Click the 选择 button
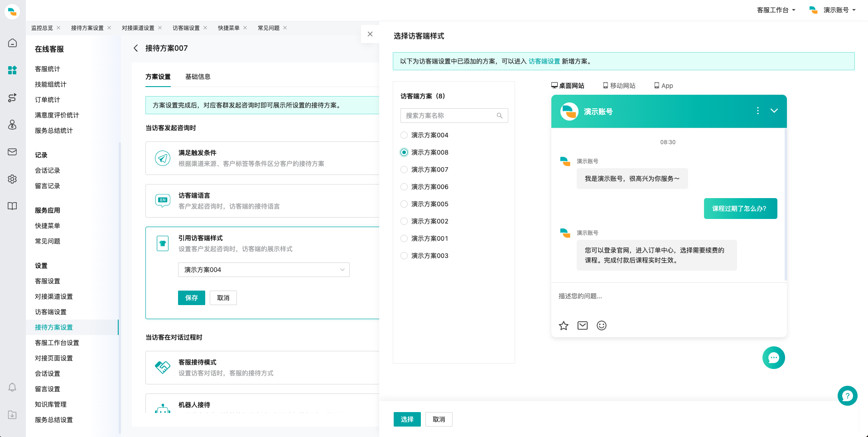 (407, 419)
